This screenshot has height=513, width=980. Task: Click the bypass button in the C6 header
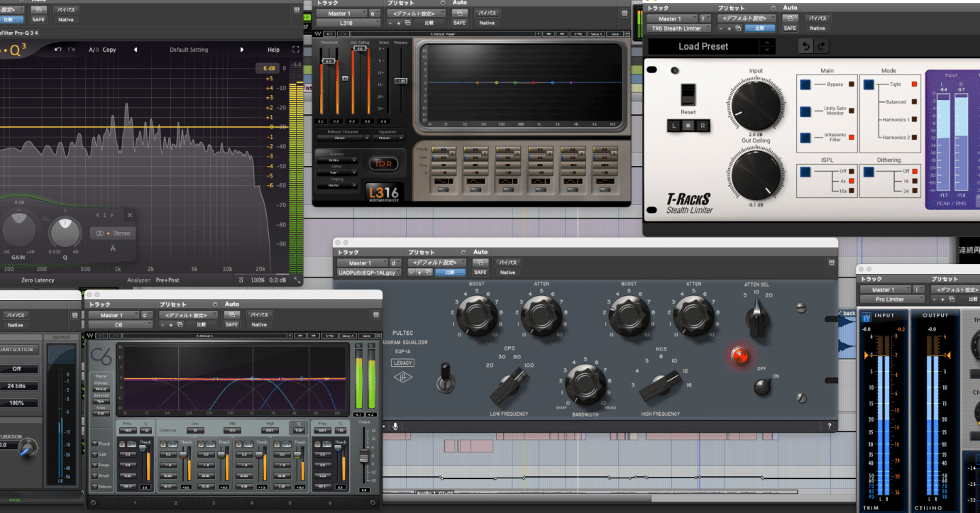click(259, 314)
